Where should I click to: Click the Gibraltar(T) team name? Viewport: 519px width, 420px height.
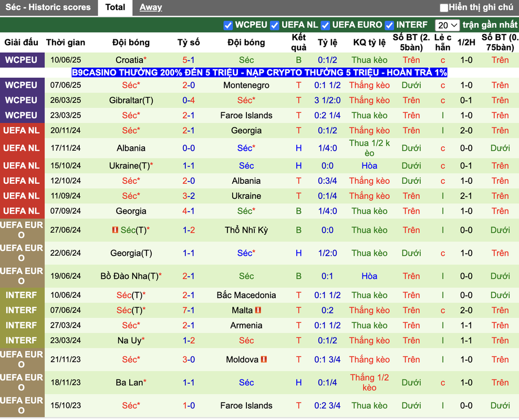click(131, 100)
